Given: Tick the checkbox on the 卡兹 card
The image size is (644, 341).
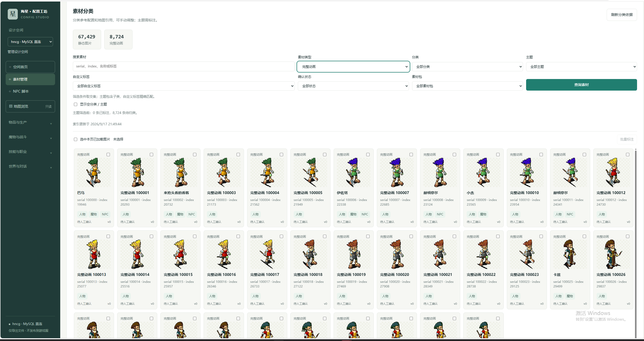Looking at the screenshot, I should click(x=584, y=237).
